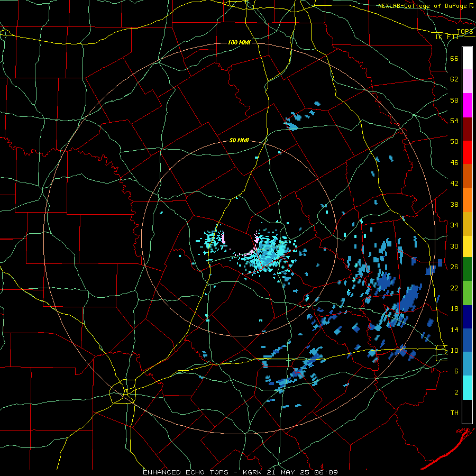476x476 pixels.
Task: Click the medium blue legend swatch
Action: pos(467,340)
